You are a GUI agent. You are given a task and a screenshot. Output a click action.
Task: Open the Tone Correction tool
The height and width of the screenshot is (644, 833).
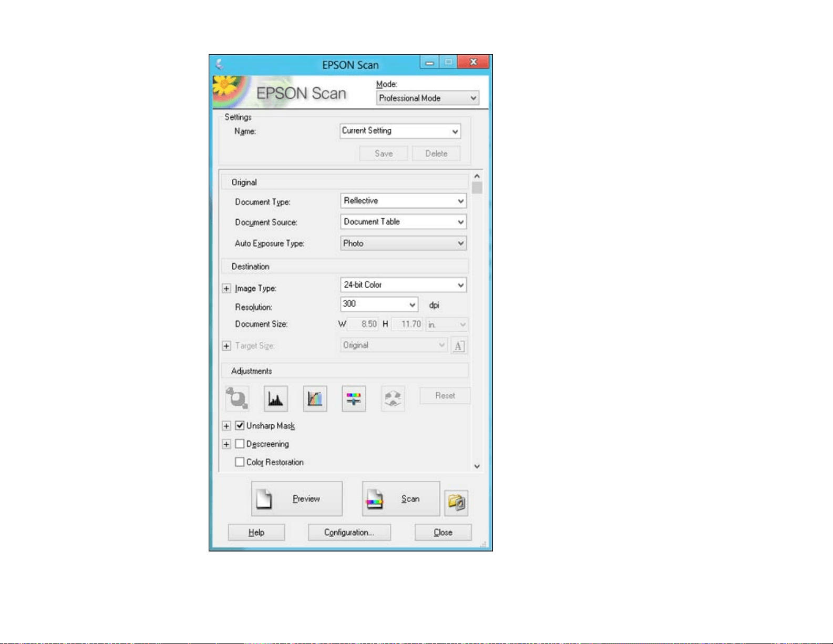(315, 398)
